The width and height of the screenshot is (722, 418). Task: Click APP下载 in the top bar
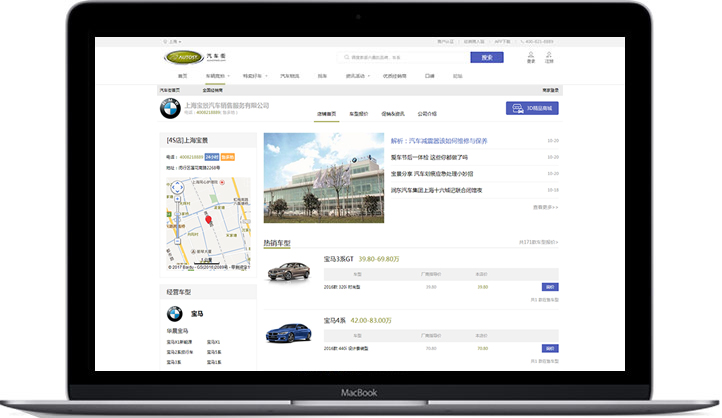coord(502,41)
